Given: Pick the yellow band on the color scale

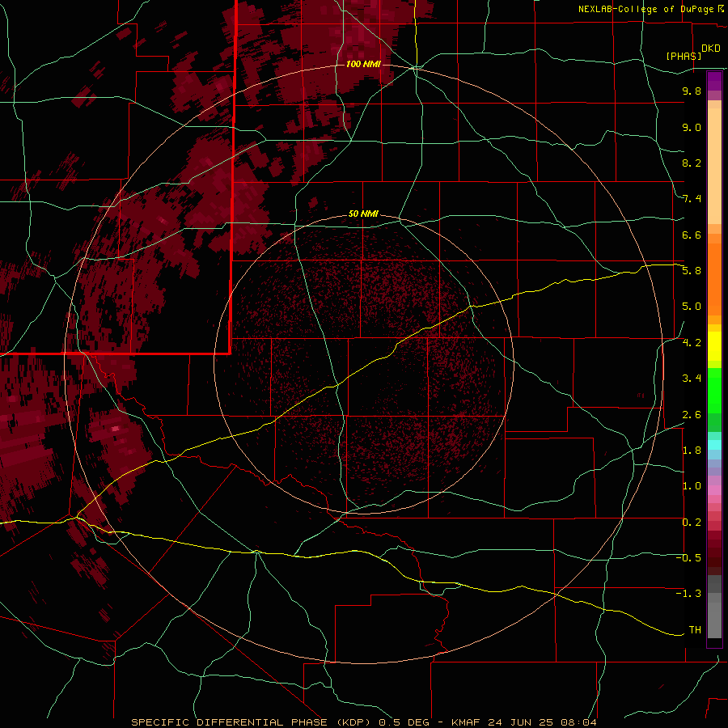Looking at the screenshot, I should (x=714, y=346).
